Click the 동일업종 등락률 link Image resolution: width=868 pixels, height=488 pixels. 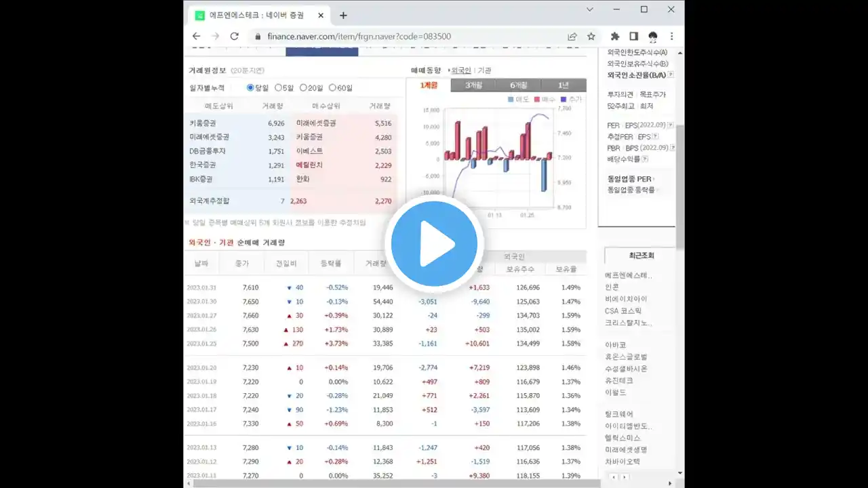[x=631, y=190]
